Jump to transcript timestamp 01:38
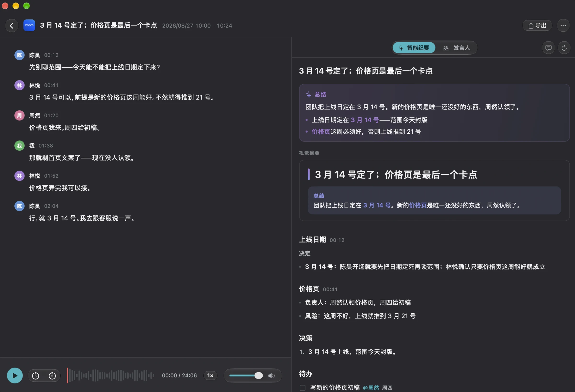This screenshot has width=575, height=392. pos(46,146)
